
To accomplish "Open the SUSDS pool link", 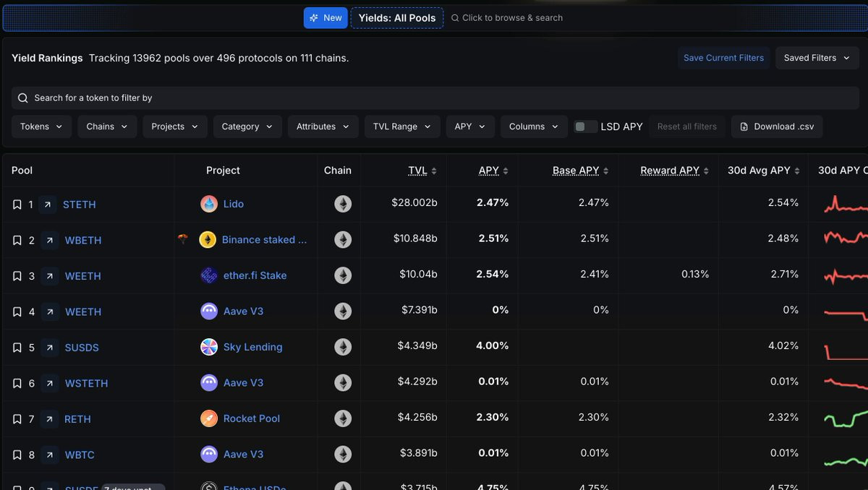I will (82, 348).
